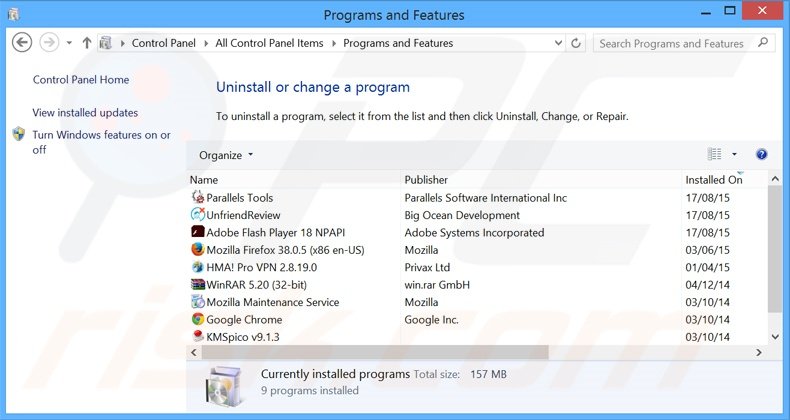Go forward with the Forward arrow

click(49, 43)
